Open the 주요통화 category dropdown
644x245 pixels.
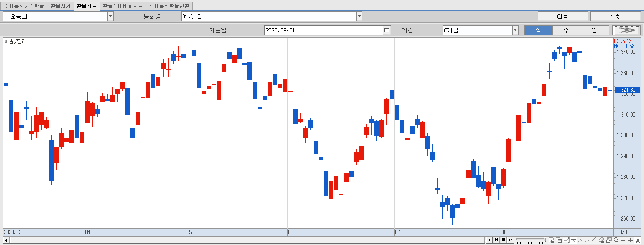(x=111, y=16)
